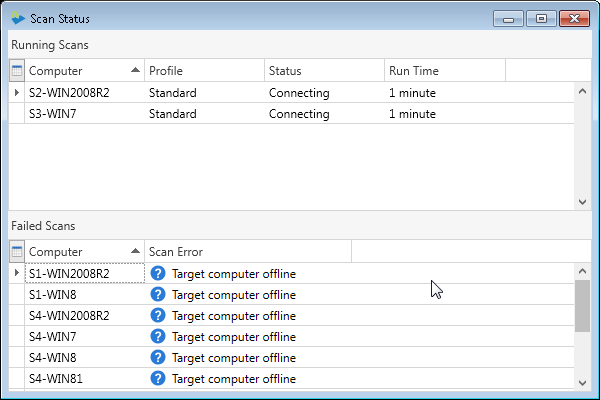600x400 pixels.
Task: Click the Run Time column header
Action: tap(445, 70)
